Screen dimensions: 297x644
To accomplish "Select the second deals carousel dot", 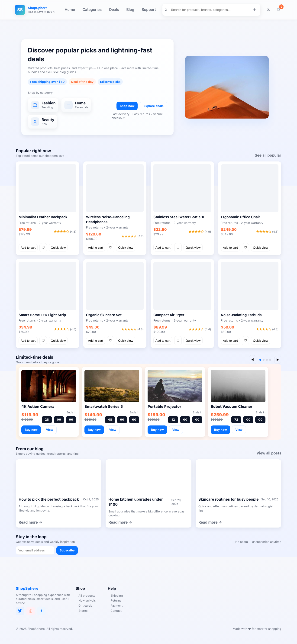I will pos(264,360).
